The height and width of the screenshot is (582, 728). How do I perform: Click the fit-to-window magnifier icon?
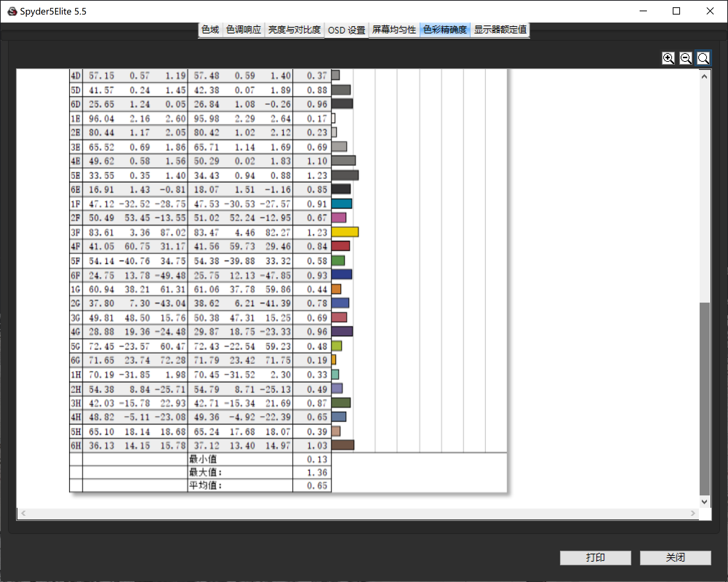pyautogui.click(x=703, y=58)
